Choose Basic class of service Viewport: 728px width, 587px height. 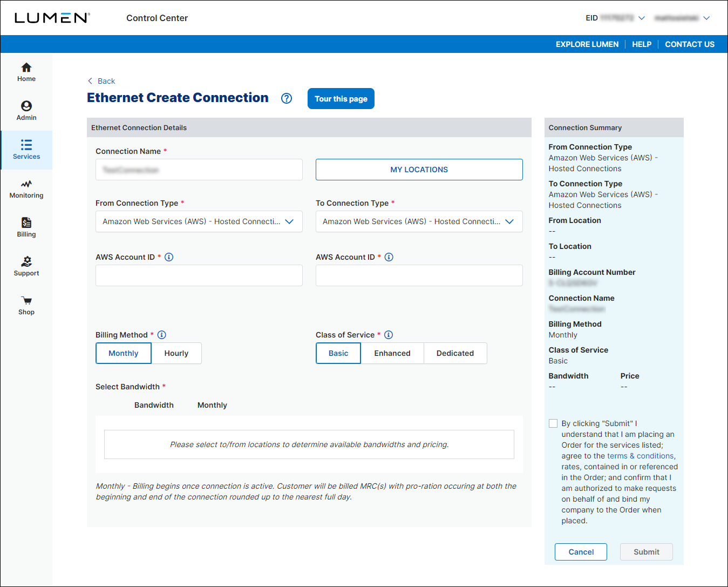coord(338,353)
